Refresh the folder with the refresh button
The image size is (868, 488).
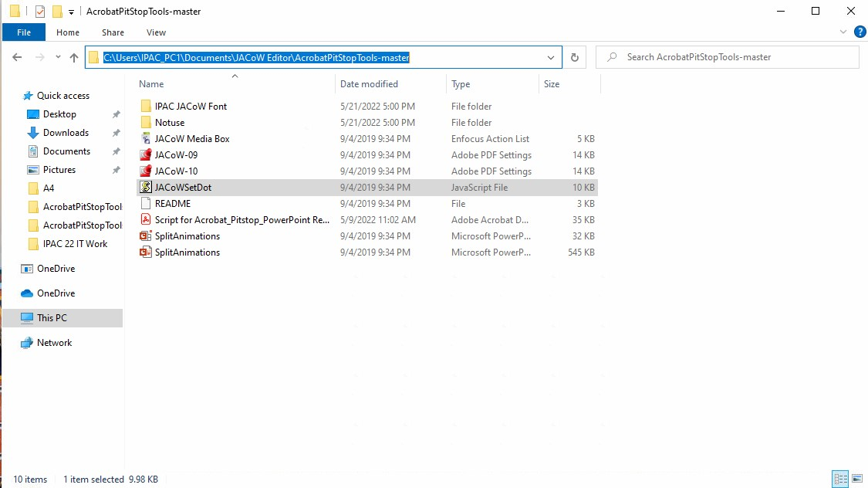tap(574, 57)
